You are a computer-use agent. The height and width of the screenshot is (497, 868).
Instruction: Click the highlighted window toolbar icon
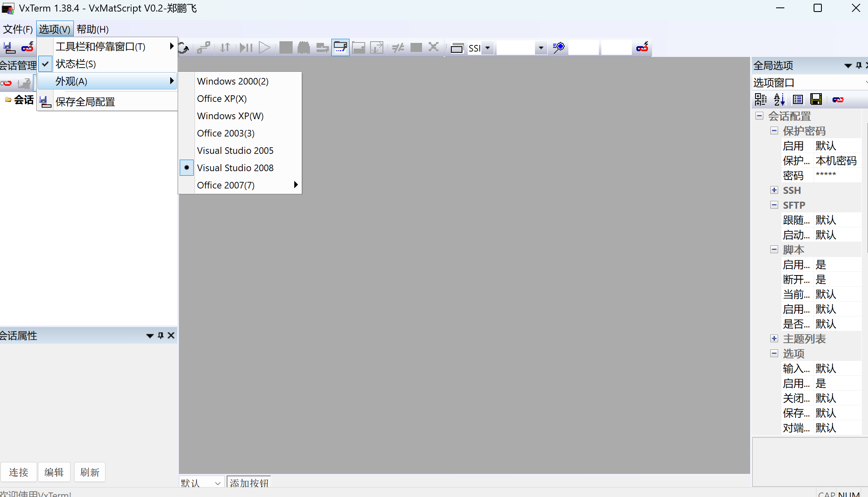(x=340, y=47)
